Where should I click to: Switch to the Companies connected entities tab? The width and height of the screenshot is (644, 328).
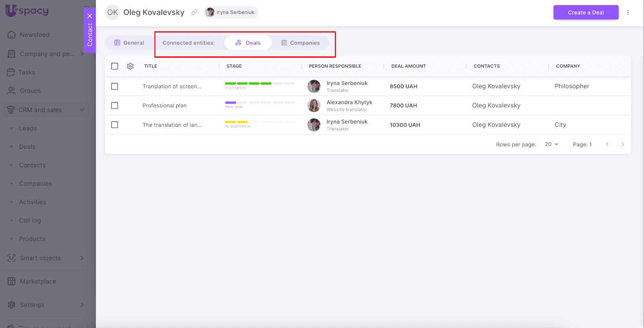pyautogui.click(x=300, y=43)
